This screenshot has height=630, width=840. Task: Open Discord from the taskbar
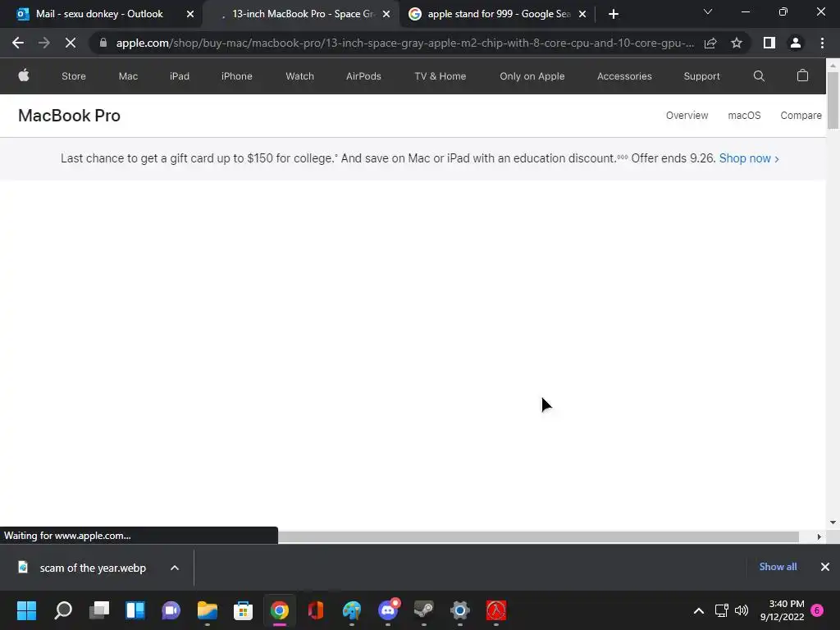point(388,610)
